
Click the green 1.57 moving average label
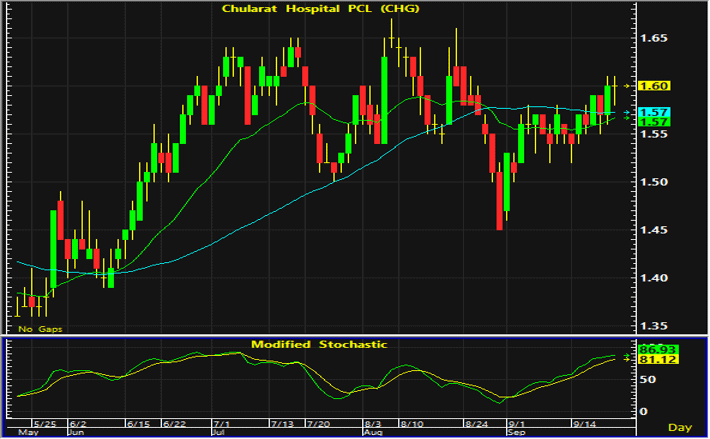pyautogui.click(x=654, y=122)
